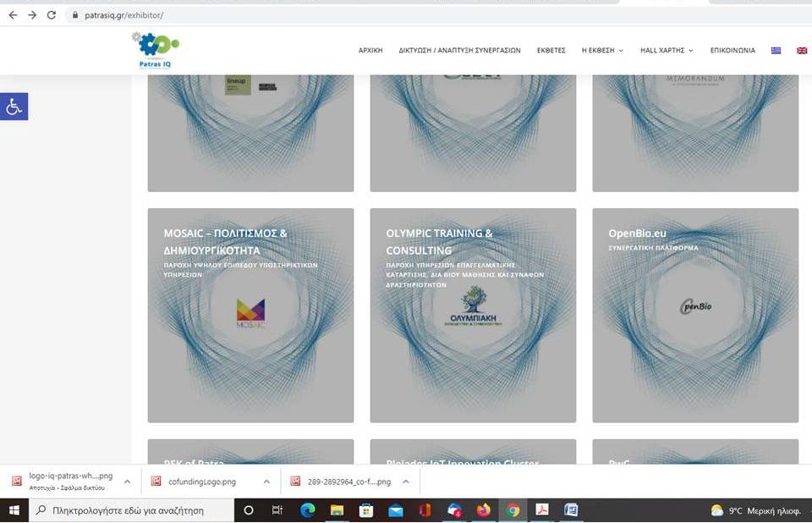
Task: Launch Microsoft Edge from the taskbar
Action: tap(308, 510)
